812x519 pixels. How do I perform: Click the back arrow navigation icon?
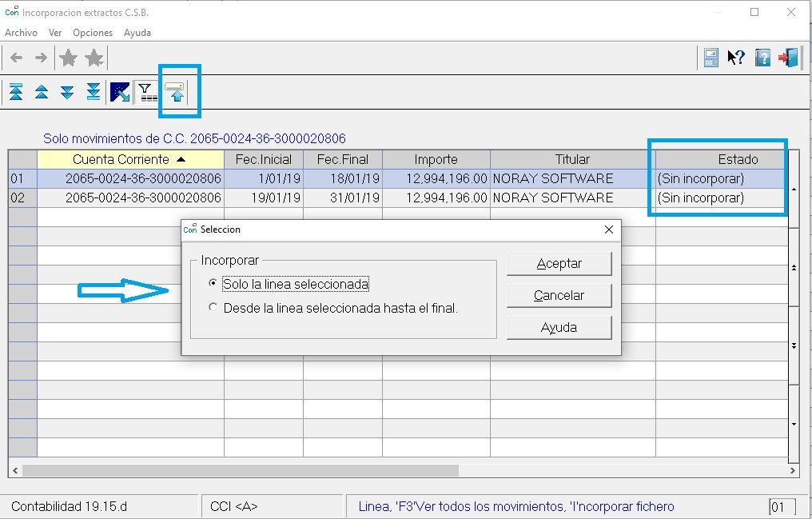[17, 58]
